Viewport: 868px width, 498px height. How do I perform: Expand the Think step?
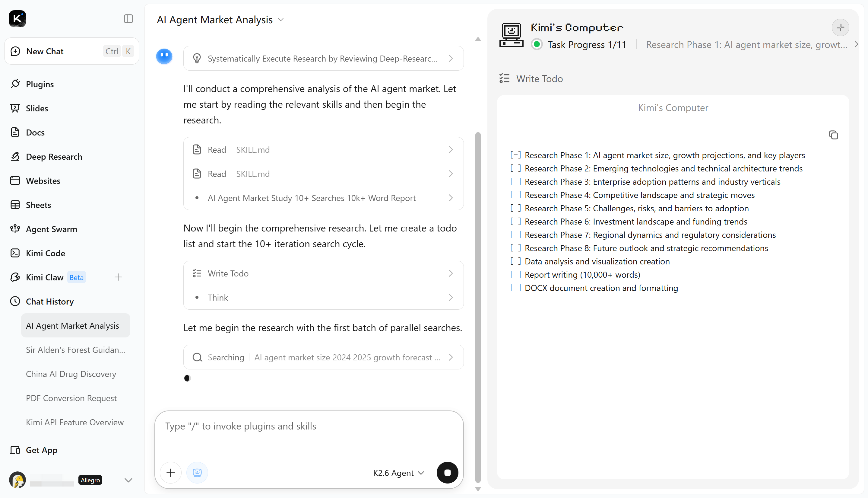(x=323, y=298)
